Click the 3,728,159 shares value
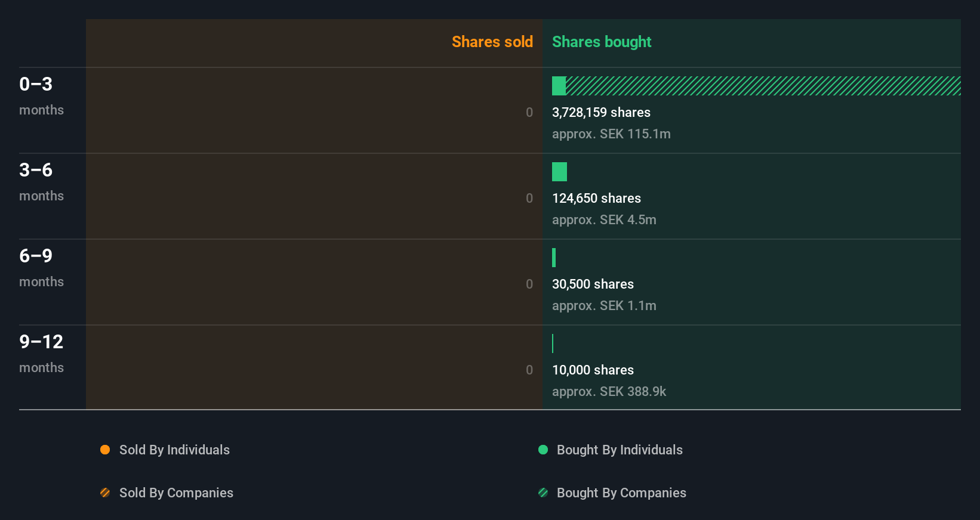The width and height of the screenshot is (980, 520). 601,112
